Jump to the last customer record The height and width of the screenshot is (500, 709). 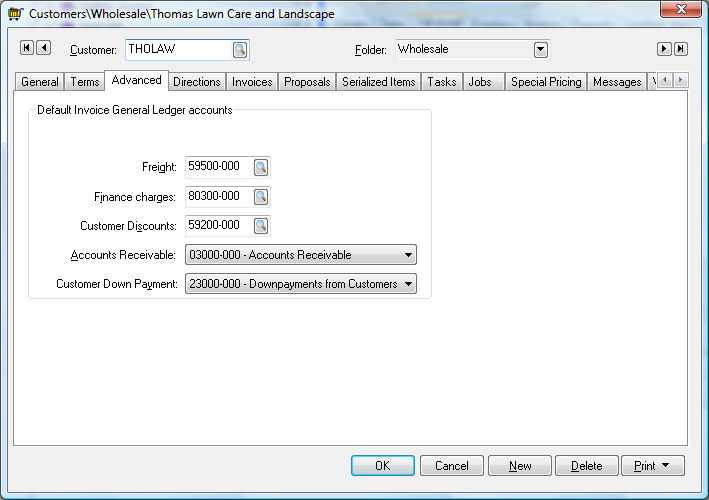[680, 49]
